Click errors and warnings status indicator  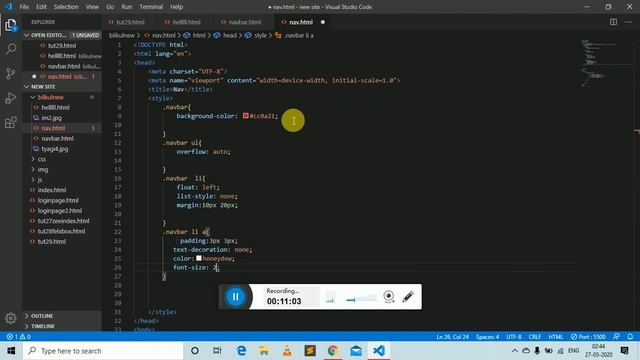pos(19,337)
